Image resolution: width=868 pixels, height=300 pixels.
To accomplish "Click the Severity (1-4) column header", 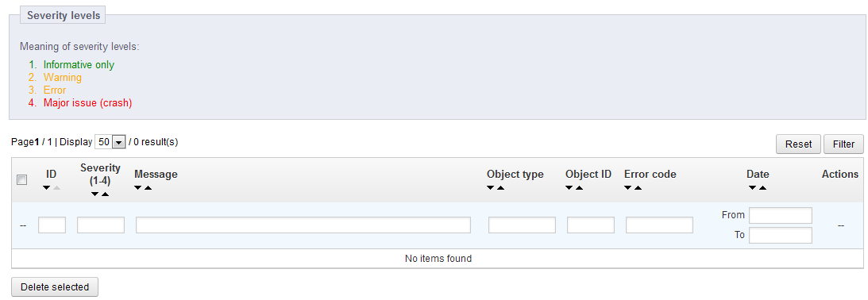I will [x=100, y=174].
